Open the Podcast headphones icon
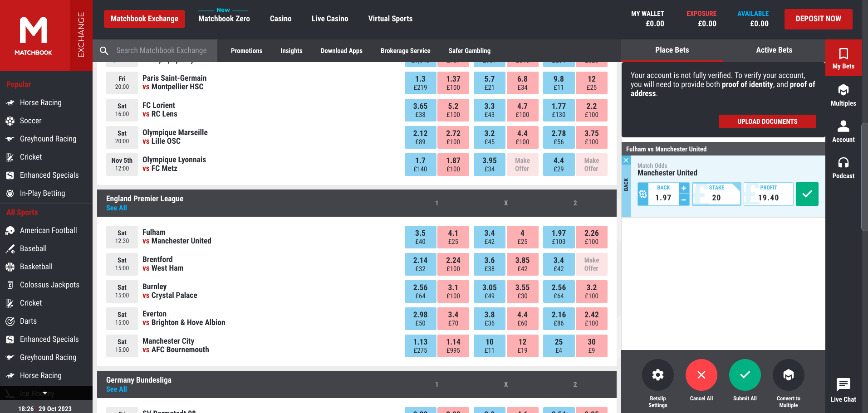This screenshot has width=868, height=413. 843,168
